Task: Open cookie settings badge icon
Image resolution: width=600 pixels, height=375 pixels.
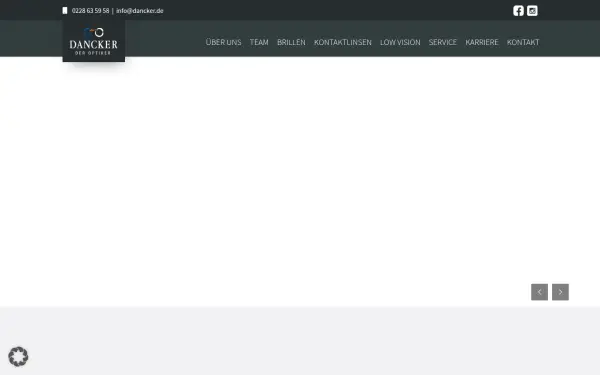Action: pos(18,357)
